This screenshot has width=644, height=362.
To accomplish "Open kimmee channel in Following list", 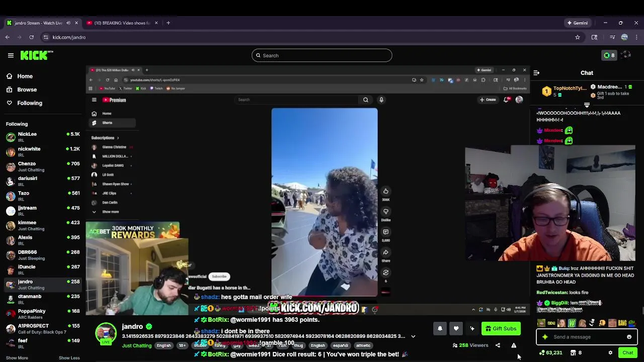I will click(43, 225).
